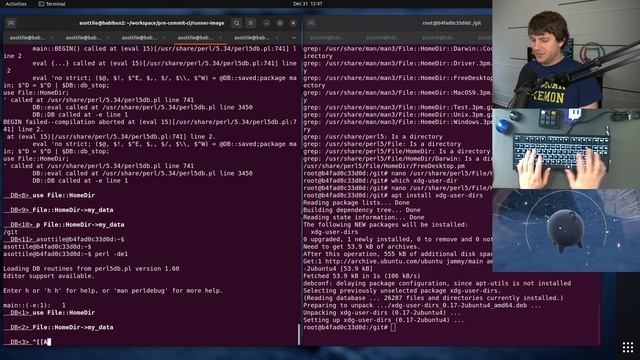The height and width of the screenshot is (360, 640).
Task: Click the 'Preparing to unpack' xdg-user-dirs line
Action: point(422,306)
